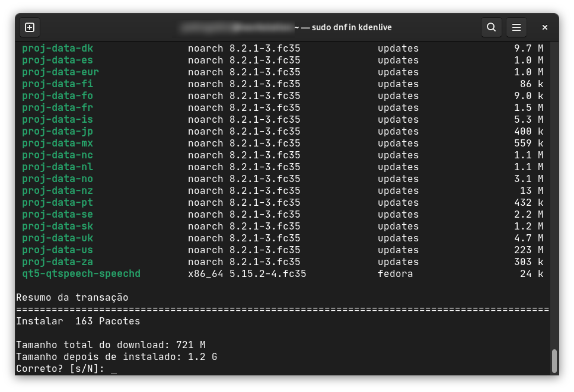The width and height of the screenshot is (574, 392).
Task: Click the 5.15.2-4.fc35 version text
Action: (x=268, y=274)
